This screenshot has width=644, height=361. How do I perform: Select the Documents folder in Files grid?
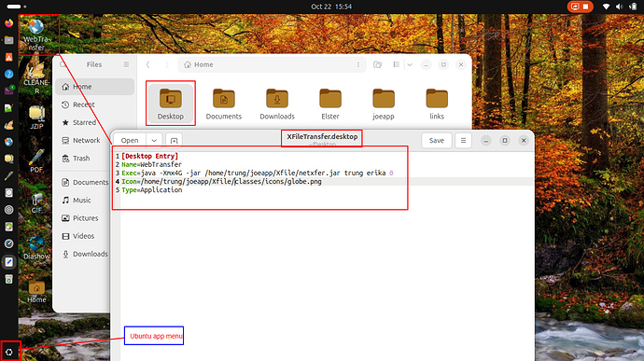(x=224, y=104)
